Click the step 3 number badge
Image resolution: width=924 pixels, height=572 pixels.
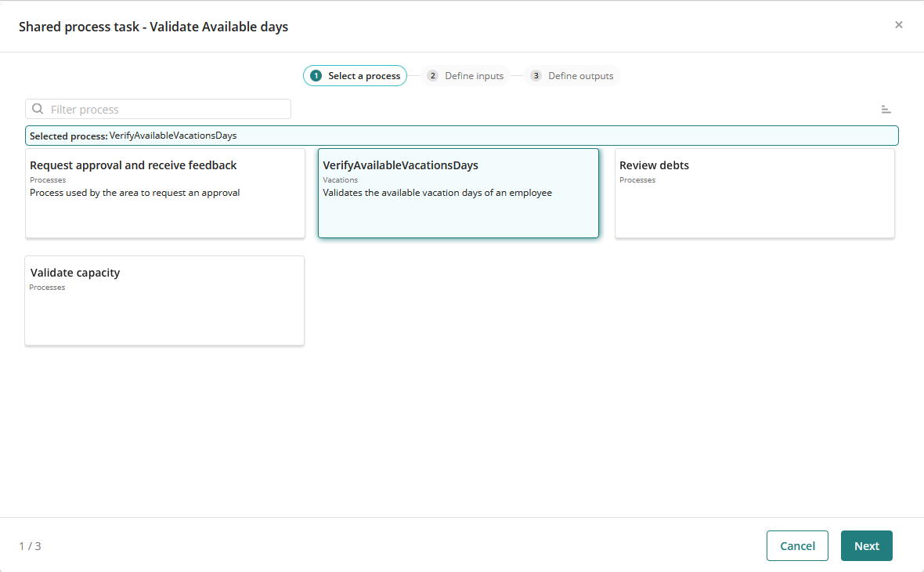click(536, 75)
